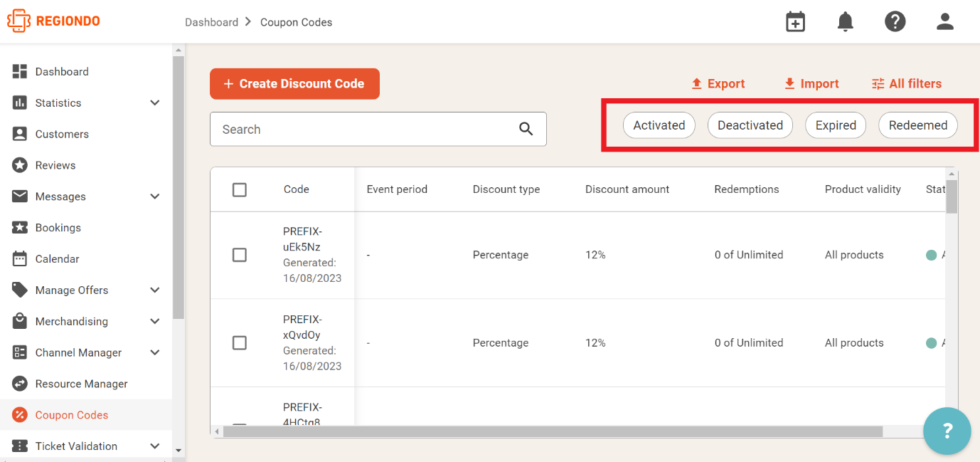Open the user account icon
Image resolution: width=980 pixels, height=462 pixels.
[944, 21]
